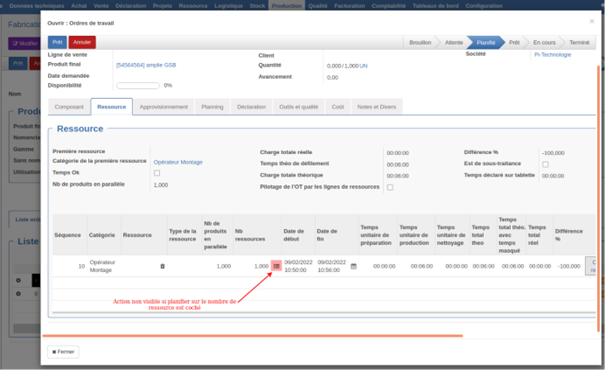
Task: Click the blue Prêt button in dialog
Action: click(x=57, y=42)
